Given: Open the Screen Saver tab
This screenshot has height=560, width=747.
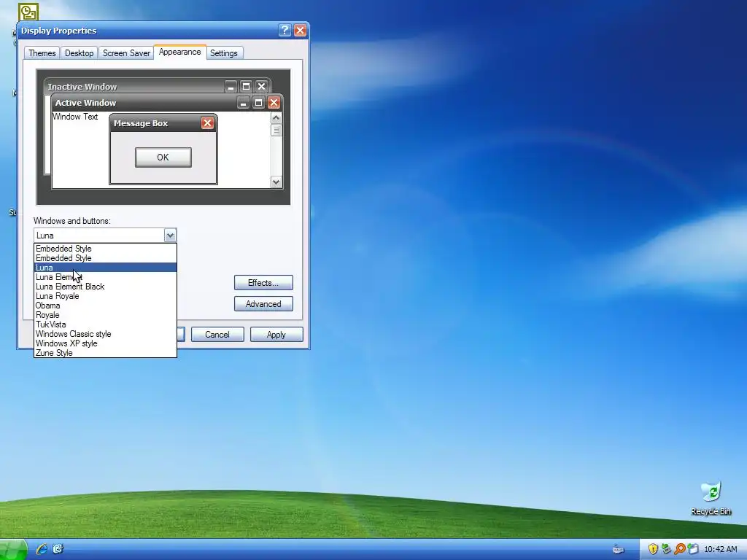Looking at the screenshot, I should point(126,52).
